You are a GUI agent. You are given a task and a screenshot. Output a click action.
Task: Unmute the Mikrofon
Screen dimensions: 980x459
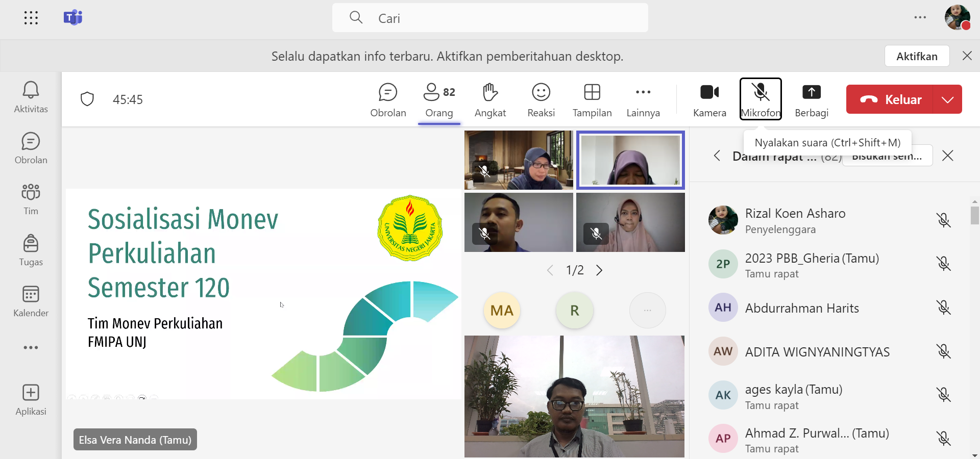pyautogui.click(x=761, y=99)
